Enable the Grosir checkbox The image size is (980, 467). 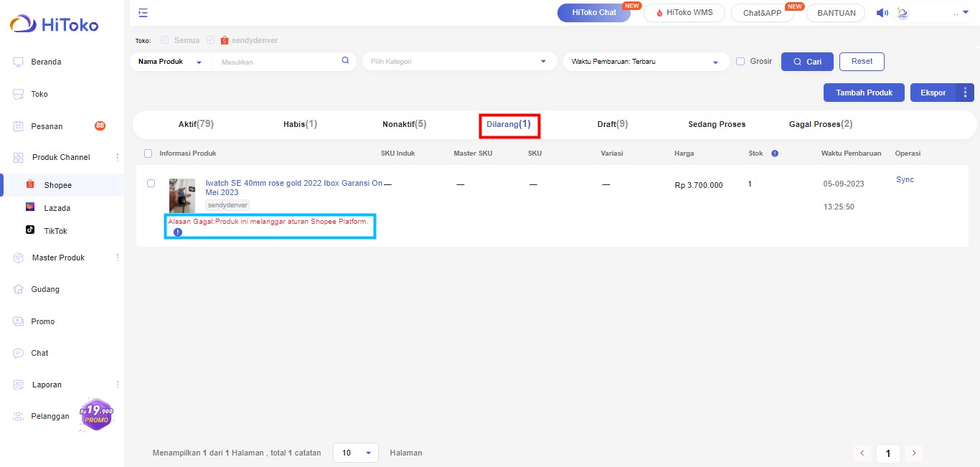click(740, 62)
